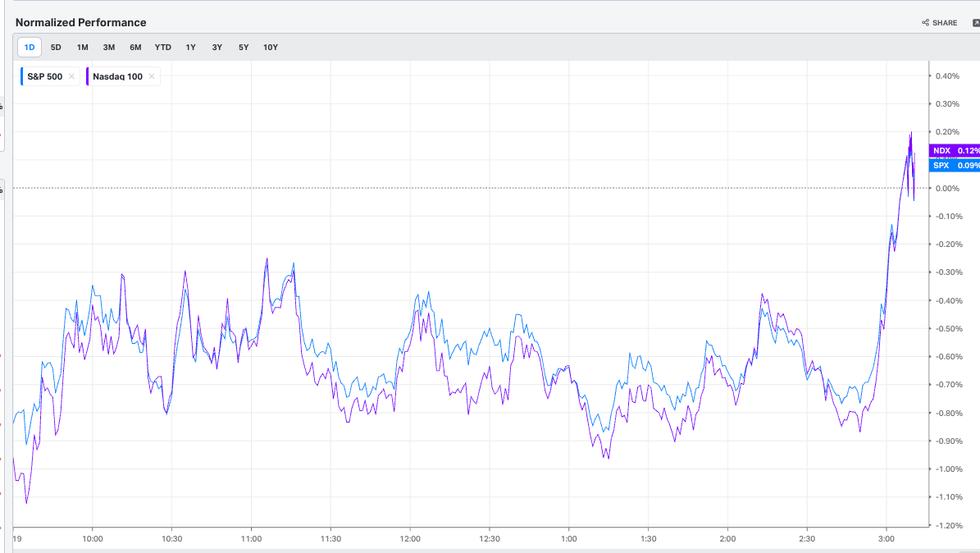This screenshot has height=553, width=980.
Task: Click the 2:30 time axis label
Action: pyautogui.click(x=807, y=538)
